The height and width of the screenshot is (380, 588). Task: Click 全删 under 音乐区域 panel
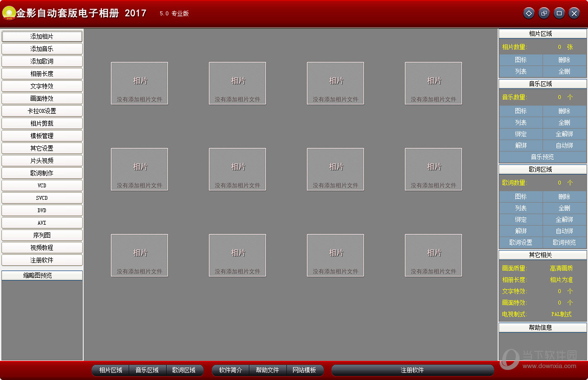(565, 122)
